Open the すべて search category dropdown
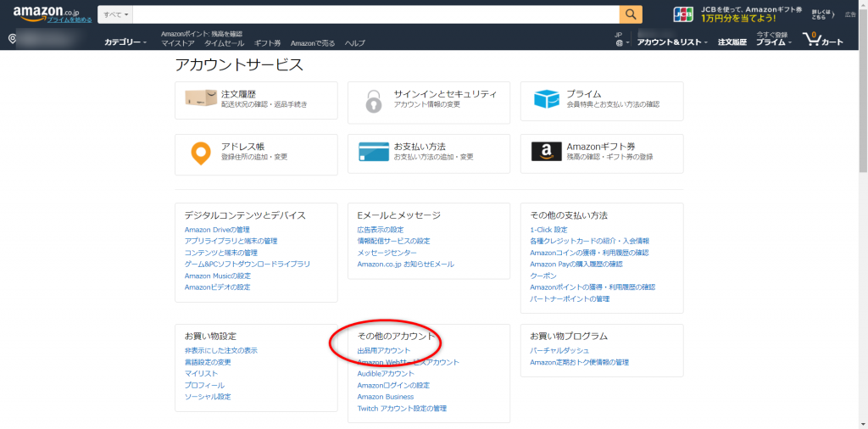868x429 pixels. pos(115,14)
